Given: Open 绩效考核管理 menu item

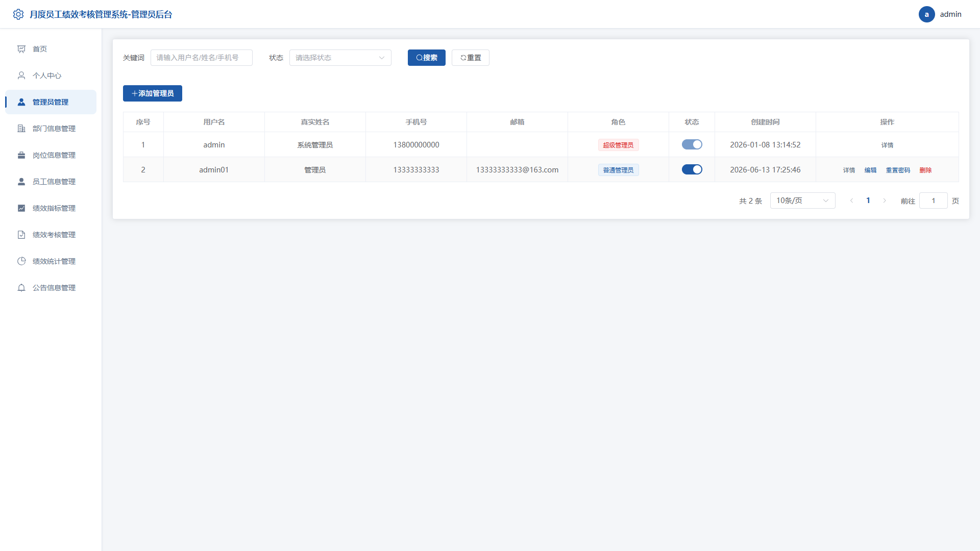Looking at the screenshot, I should [51, 235].
